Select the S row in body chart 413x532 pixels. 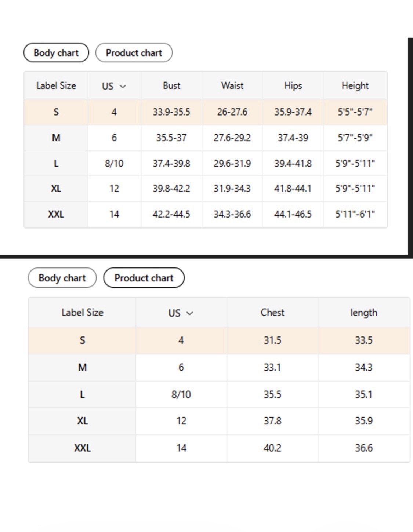[206, 112]
